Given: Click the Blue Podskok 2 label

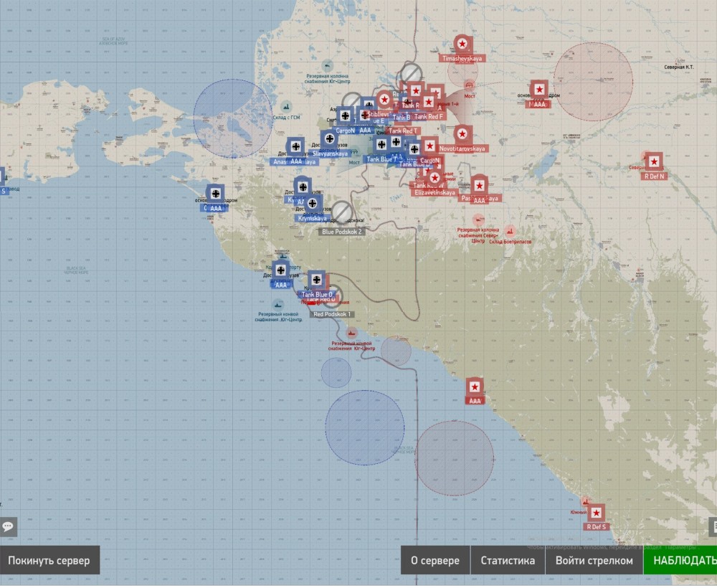Looking at the screenshot, I should [341, 232].
